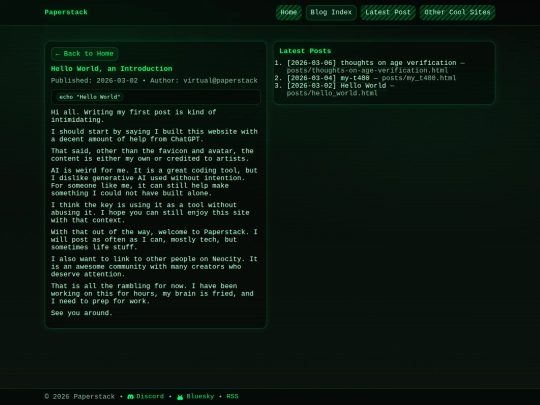Screen dimensions: 540x405
Task: Click the paragraph mentioning ChatGPT
Action: [154, 135]
